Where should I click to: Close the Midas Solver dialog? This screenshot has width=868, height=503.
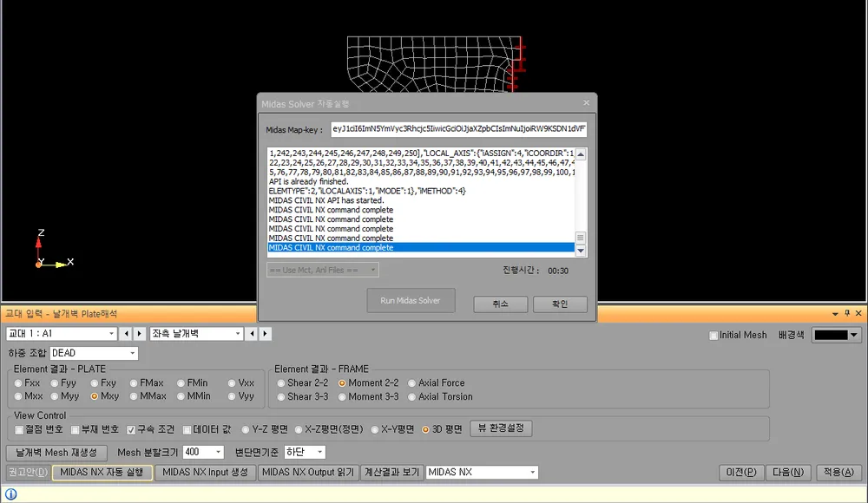click(x=586, y=103)
